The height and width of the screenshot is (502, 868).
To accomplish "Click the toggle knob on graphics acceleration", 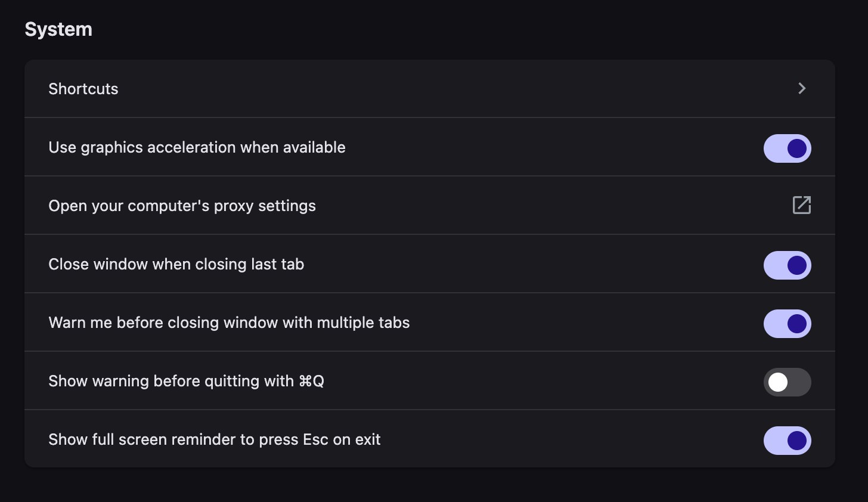I will [797, 148].
